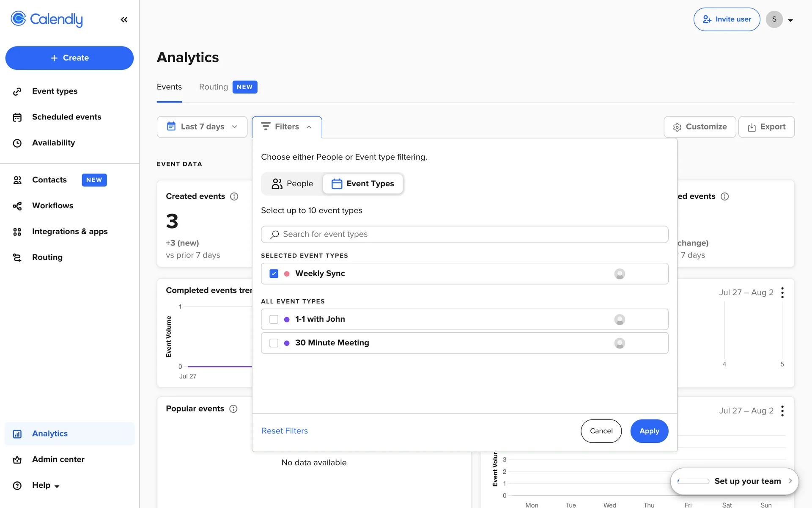Click the Apply filters button
Image resolution: width=812 pixels, height=508 pixels.
(x=649, y=431)
